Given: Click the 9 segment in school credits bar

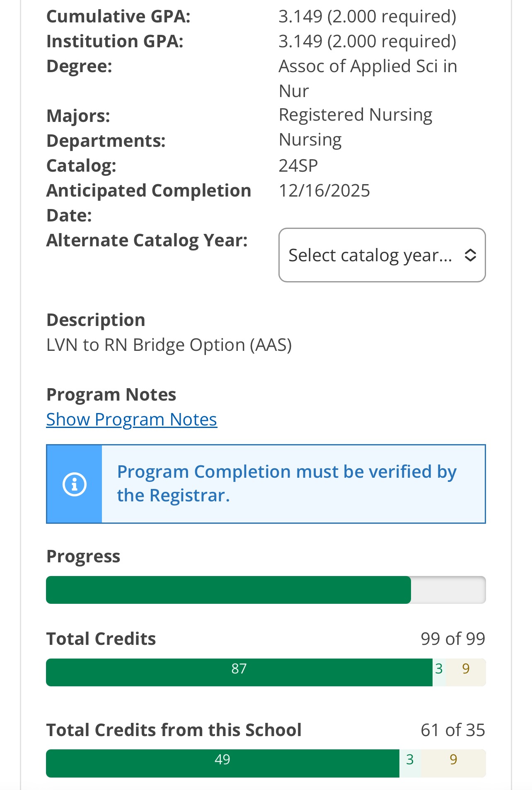Looking at the screenshot, I should [453, 763].
